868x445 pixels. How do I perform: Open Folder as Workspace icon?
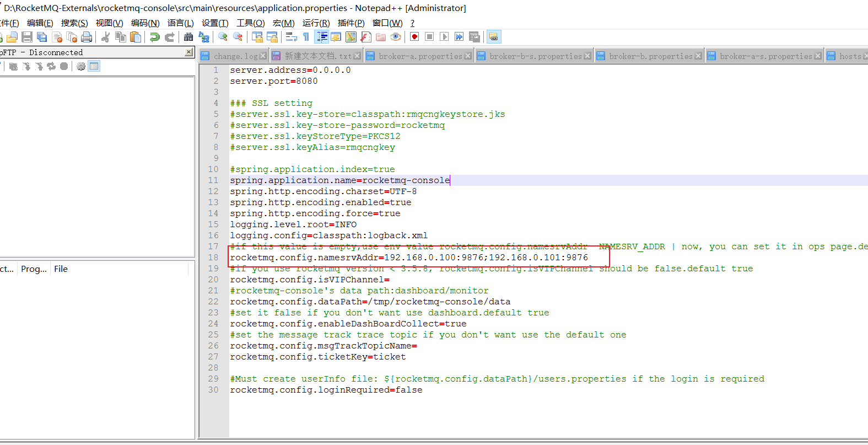pyautogui.click(x=380, y=37)
